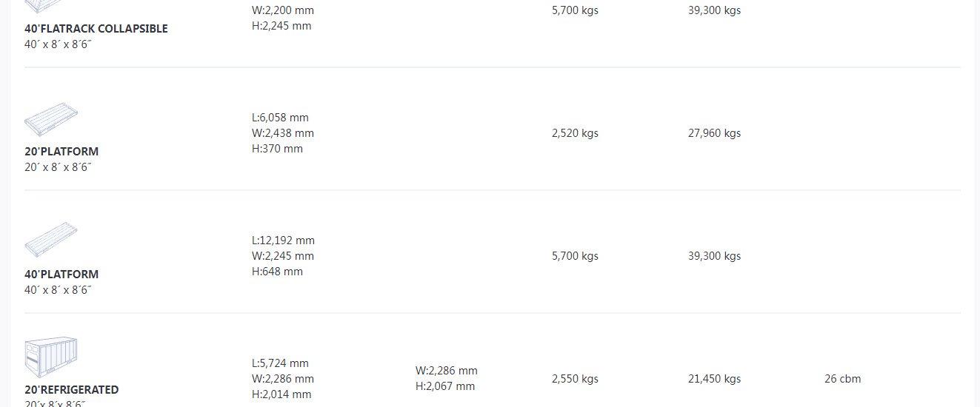
Task: Click the H:648 mm height value
Action: pos(277,272)
